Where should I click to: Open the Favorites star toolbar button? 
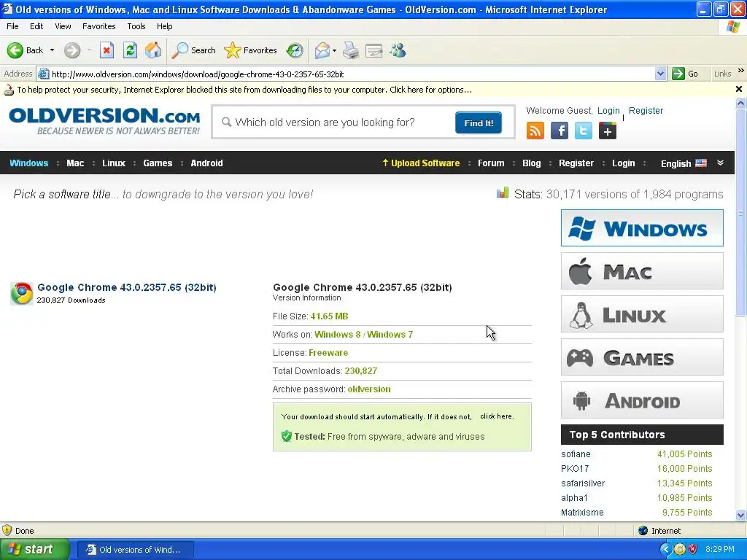click(251, 50)
